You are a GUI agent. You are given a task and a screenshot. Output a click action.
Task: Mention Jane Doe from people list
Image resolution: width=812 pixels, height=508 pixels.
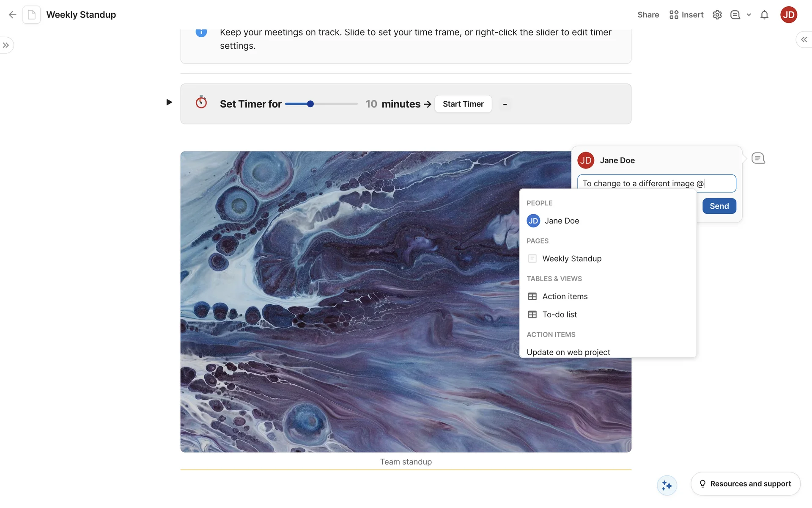(562, 221)
